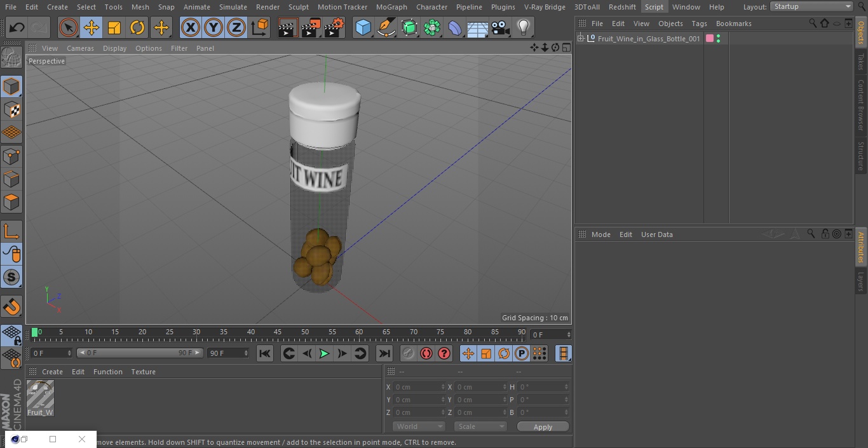The height and width of the screenshot is (448, 868).
Task: Select polygons mode in left toolbar
Action: (11, 202)
